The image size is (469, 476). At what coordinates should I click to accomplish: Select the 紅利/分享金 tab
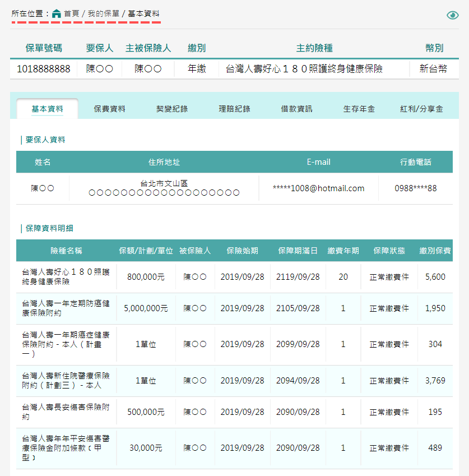pyautogui.click(x=421, y=109)
